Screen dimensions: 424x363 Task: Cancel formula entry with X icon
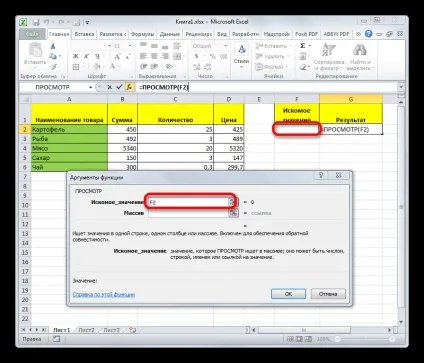(109, 87)
